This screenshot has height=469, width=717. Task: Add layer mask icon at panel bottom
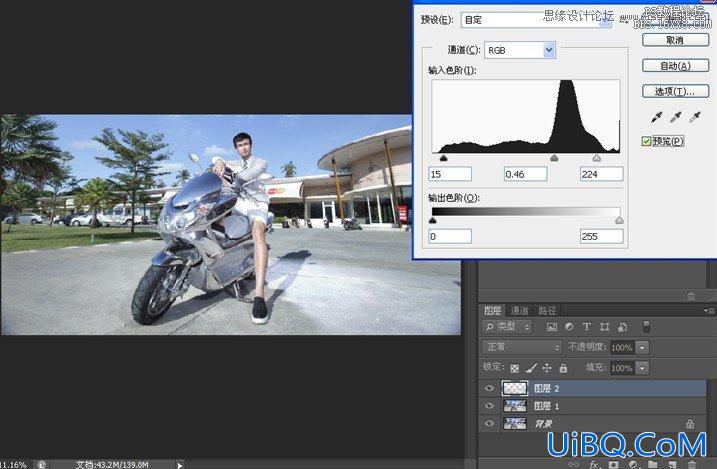(x=613, y=464)
